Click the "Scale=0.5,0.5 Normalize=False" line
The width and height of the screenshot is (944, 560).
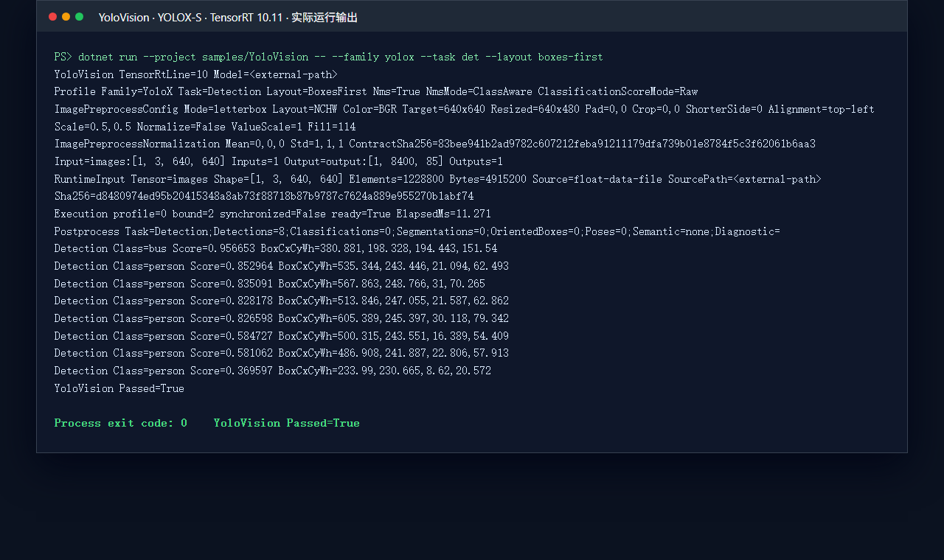[205, 127]
